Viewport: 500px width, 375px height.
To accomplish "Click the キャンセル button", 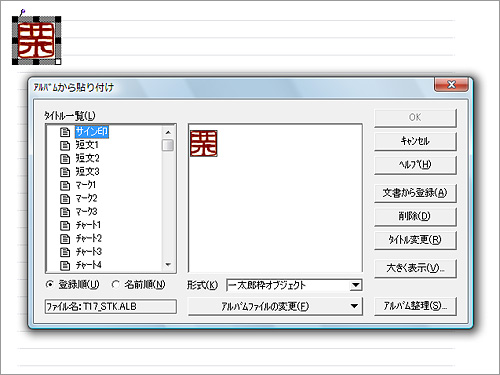I will [x=415, y=141].
